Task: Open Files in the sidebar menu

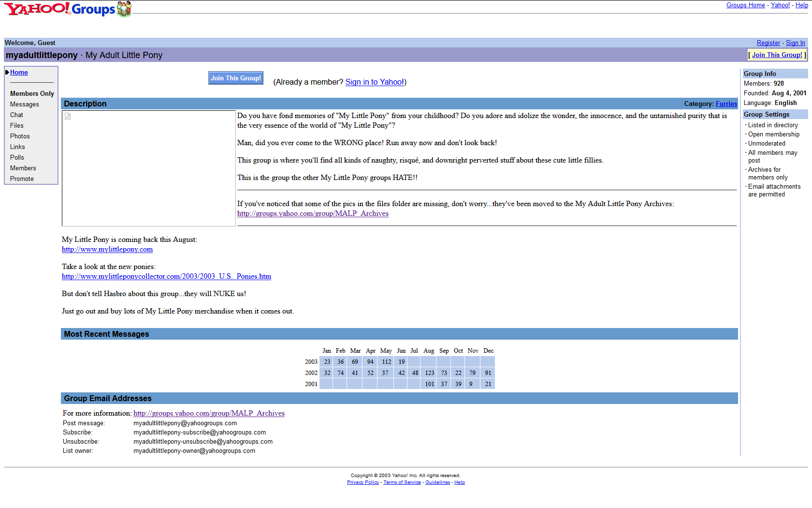Action: 17,126
